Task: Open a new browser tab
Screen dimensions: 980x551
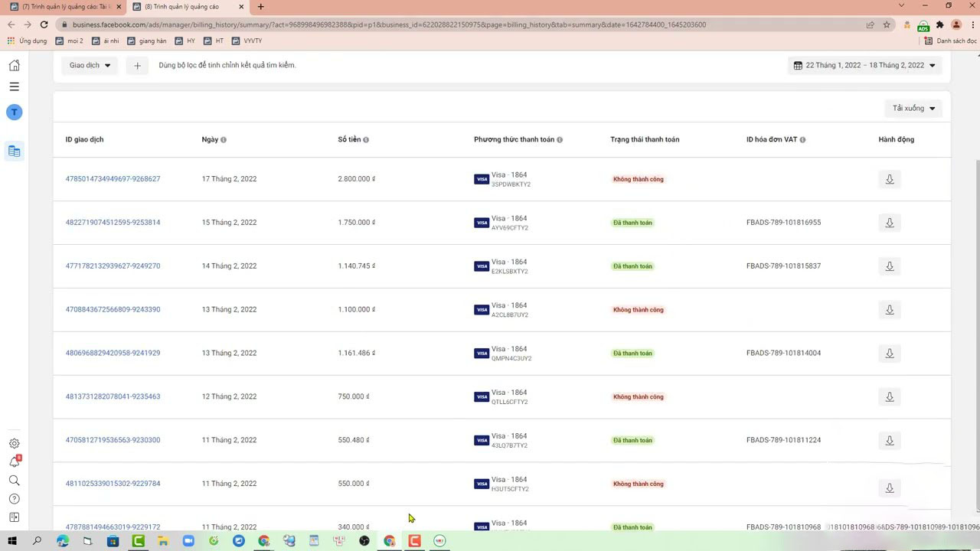Action: click(260, 7)
